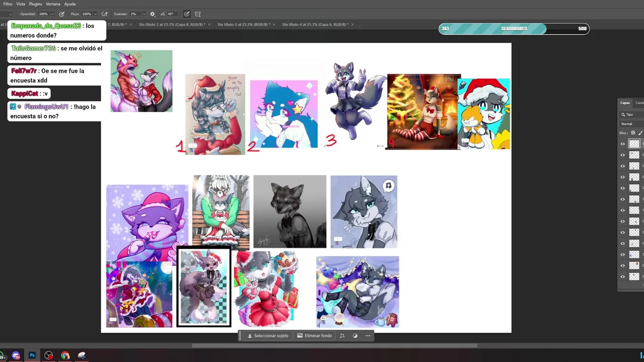644x362 pixels.
Task: Click Seleccionar sujeto button
Action: click(268, 336)
